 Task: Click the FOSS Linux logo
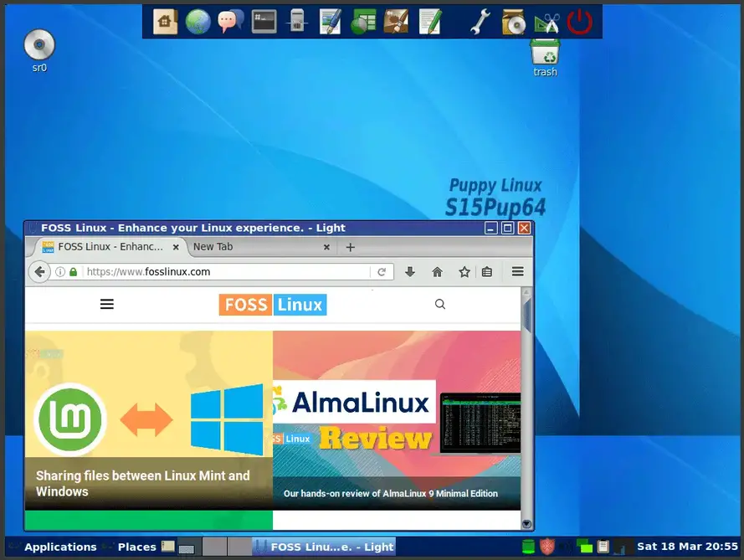pos(273,305)
